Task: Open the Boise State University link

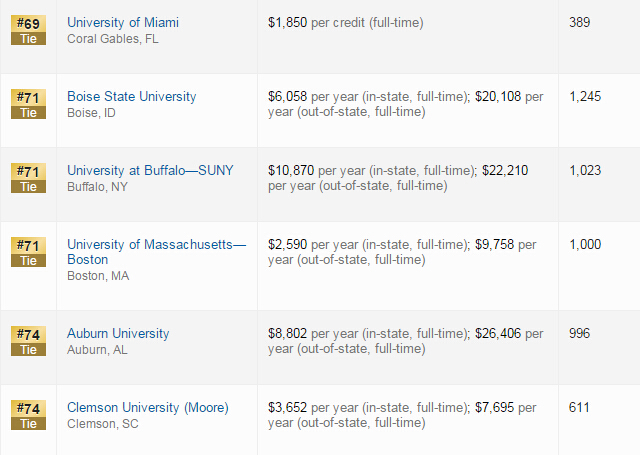Action: coord(131,96)
